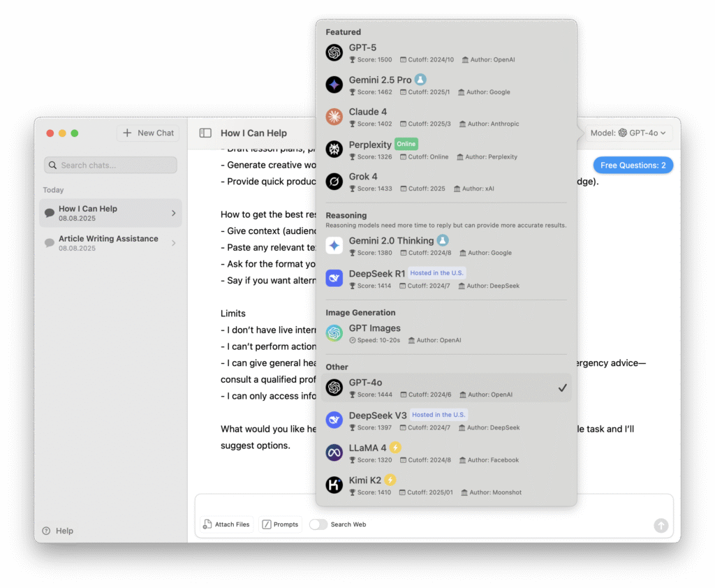This screenshot has height=588, width=715.
Task: Start a New Chat
Action: pyautogui.click(x=148, y=133)
